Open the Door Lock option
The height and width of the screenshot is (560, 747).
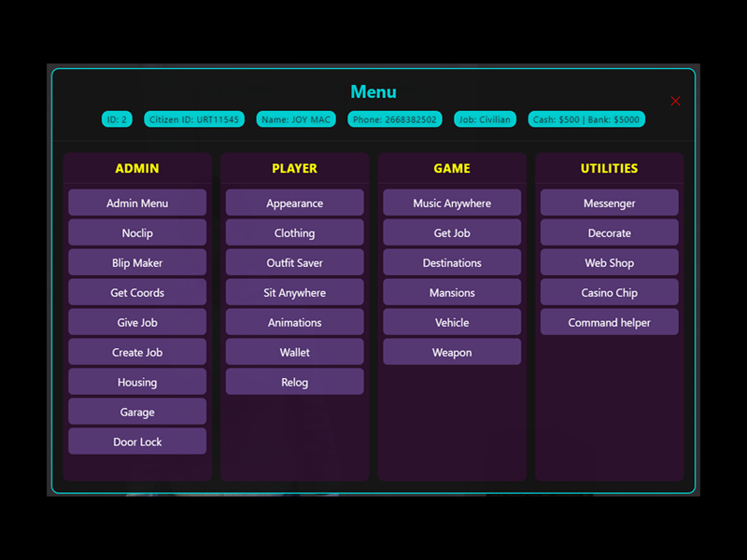137,442
